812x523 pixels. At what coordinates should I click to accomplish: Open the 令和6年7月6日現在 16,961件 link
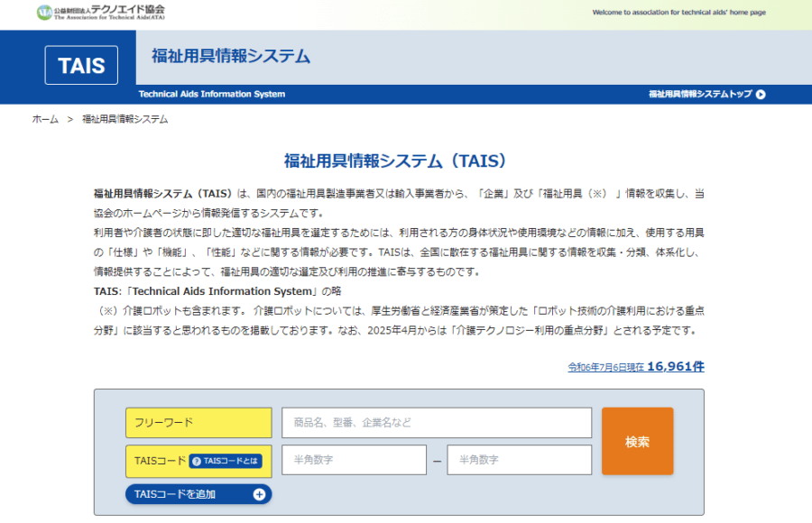pyautogui.click(x=636, y=367)
